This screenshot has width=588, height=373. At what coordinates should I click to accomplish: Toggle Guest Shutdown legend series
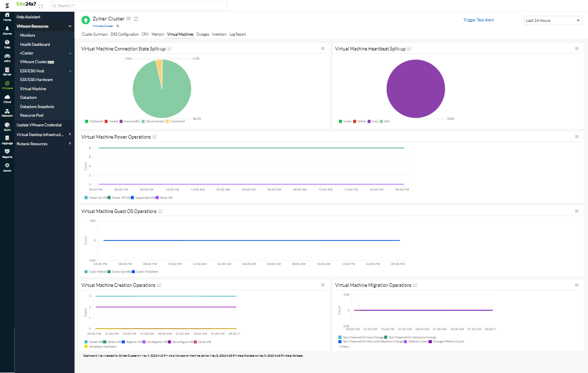click(145, 272)
